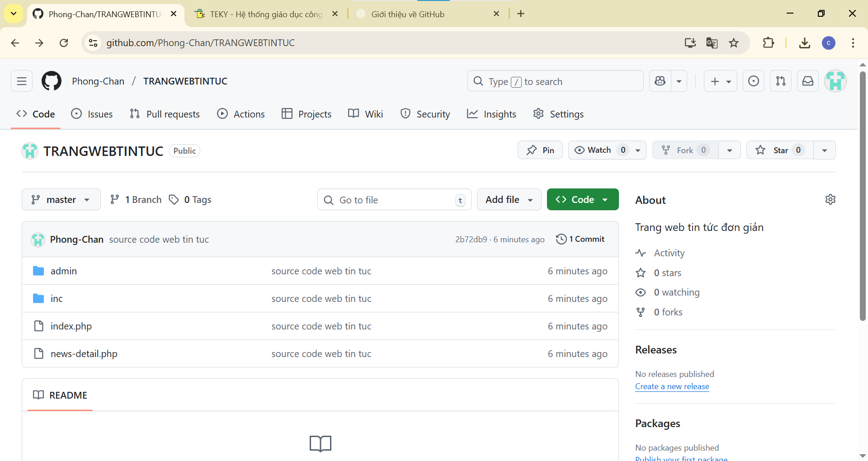The width and height of the screenshot is (868, 461).
Task: Switch to the Code tab
Action: 36,114
